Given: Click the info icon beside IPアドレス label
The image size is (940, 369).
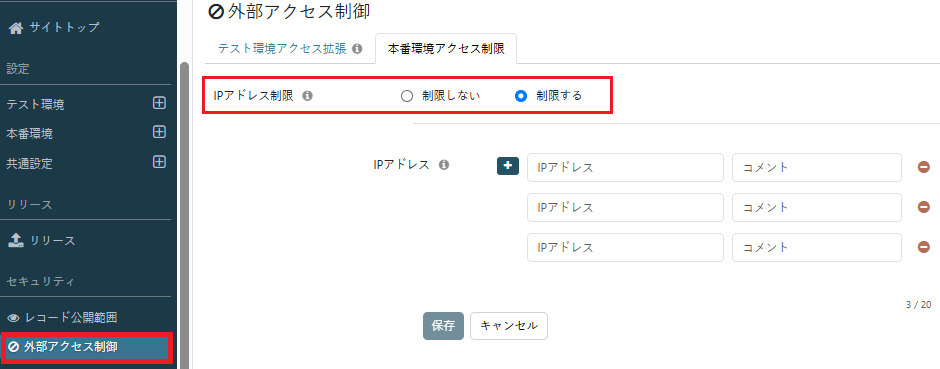Looking at the screenshot, I should click(444, 165).
